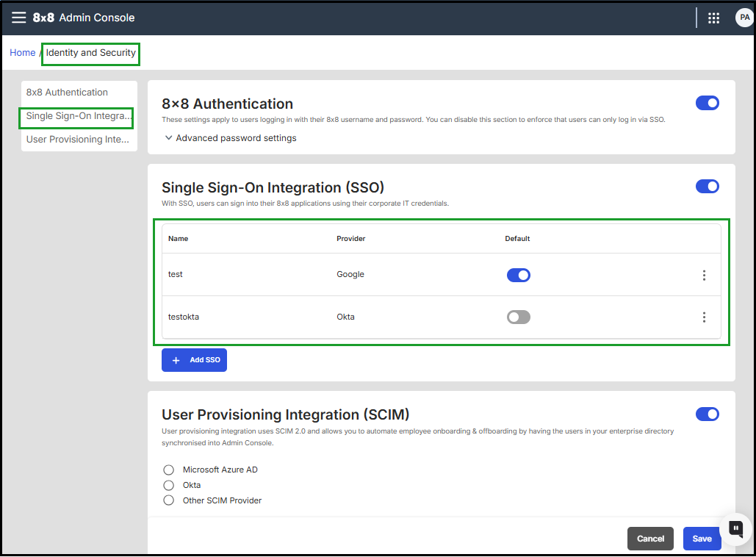Click the PA user profile avatar

point(744,18)
